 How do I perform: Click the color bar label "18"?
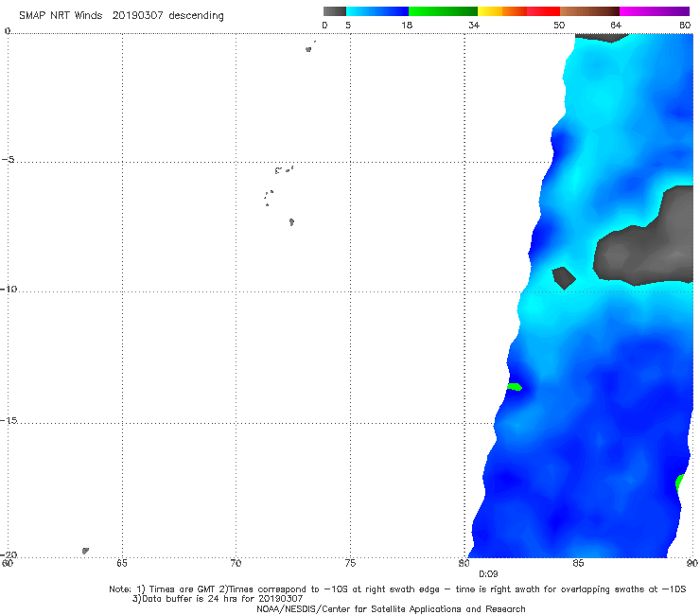tap(407, 25)
